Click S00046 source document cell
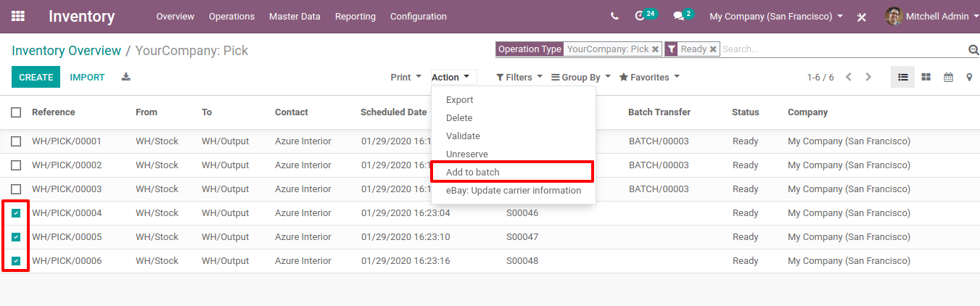Viewport: 980px width, 306px height. pyautogui.click(x=522, y=213)
